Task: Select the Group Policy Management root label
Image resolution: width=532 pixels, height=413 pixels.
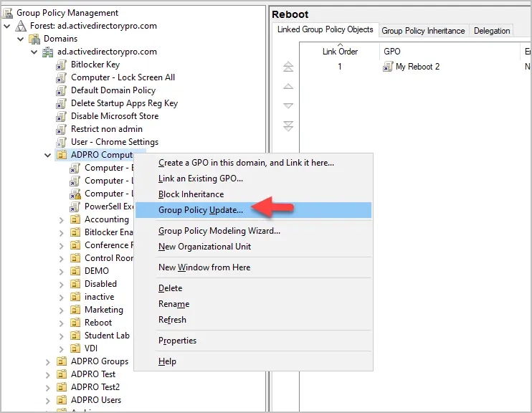Action: (x=67, y=13)
